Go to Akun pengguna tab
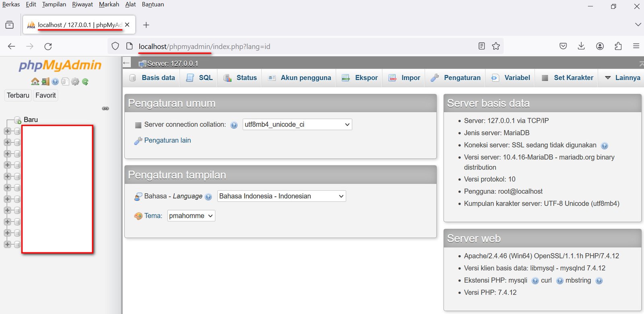The image size is (644, 314). pos(299,78)
